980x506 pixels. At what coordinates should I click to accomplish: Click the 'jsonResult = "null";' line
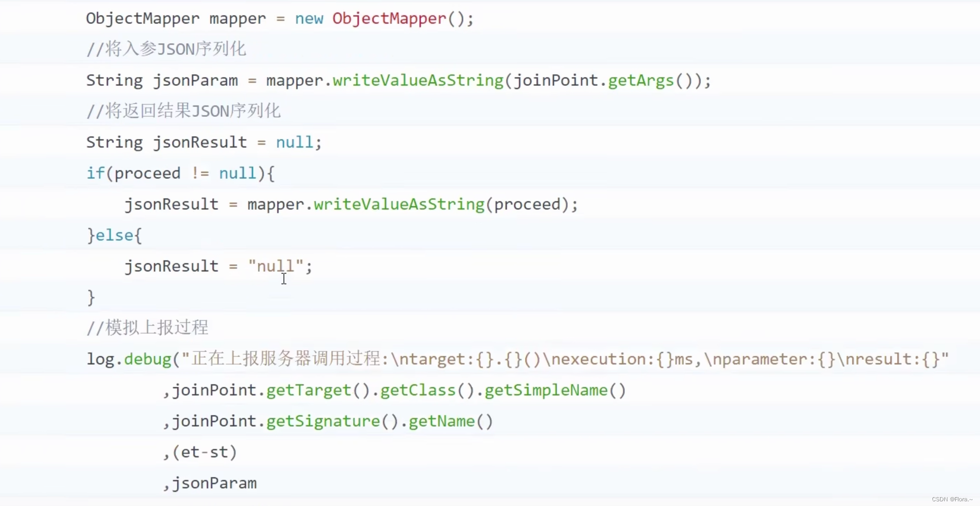click(218, 266)
